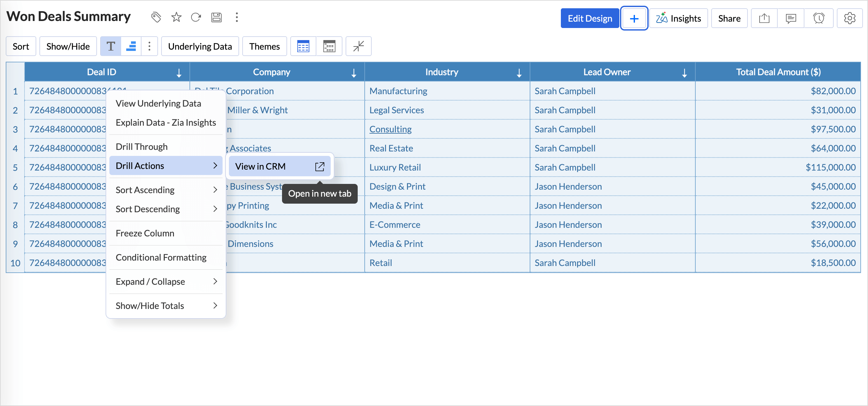868x406 pixels.
Task: Click the export icon next to Share
Action: tap(764, 18)
